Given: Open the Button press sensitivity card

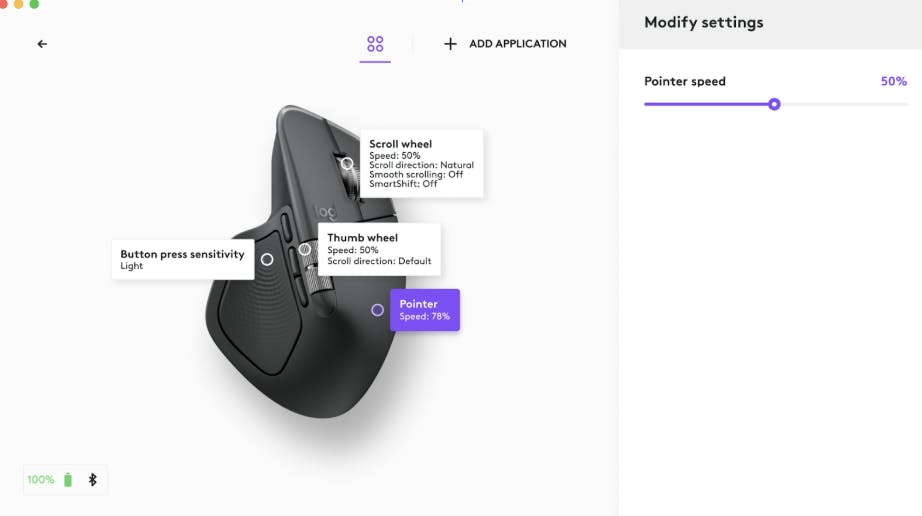Looking at the screenshot, I should pos(183,259).
